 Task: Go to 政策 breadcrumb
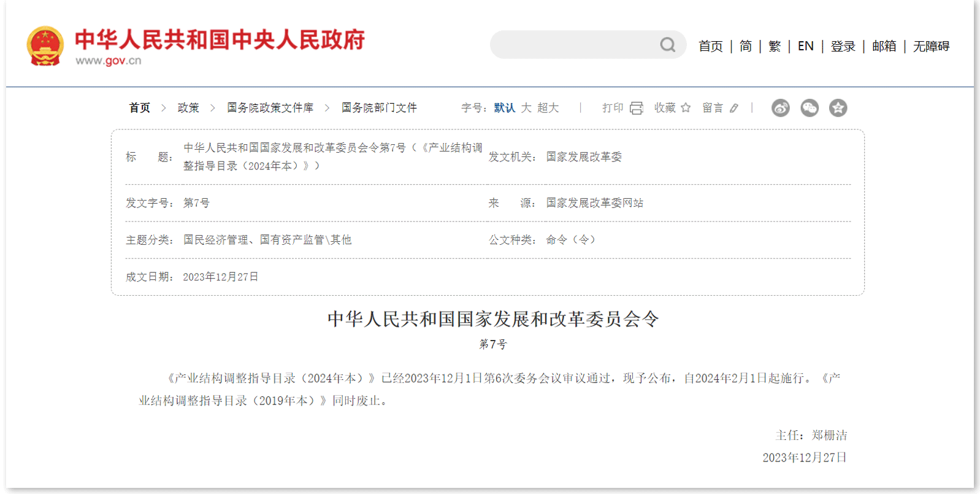pos(188,108)
